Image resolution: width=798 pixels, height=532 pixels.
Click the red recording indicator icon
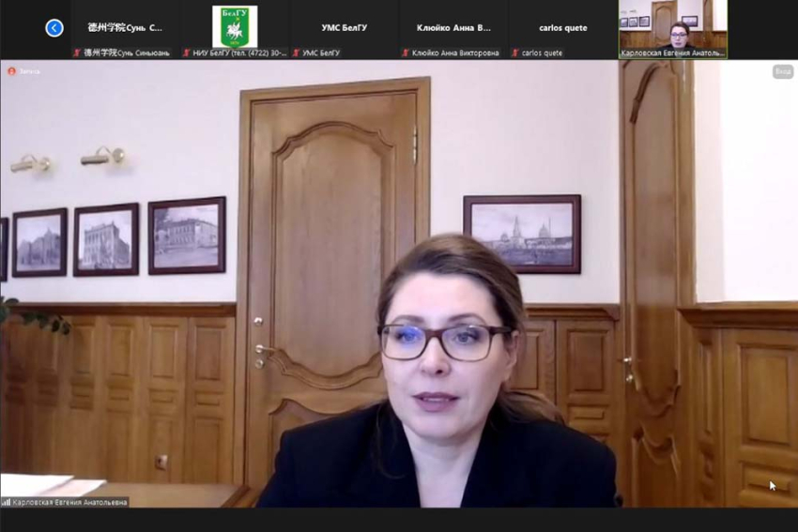pos(12,71)
